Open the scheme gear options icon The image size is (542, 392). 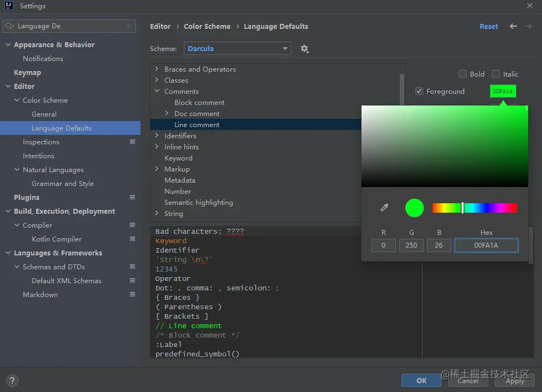pyautogui.click(x=304, y=49)
